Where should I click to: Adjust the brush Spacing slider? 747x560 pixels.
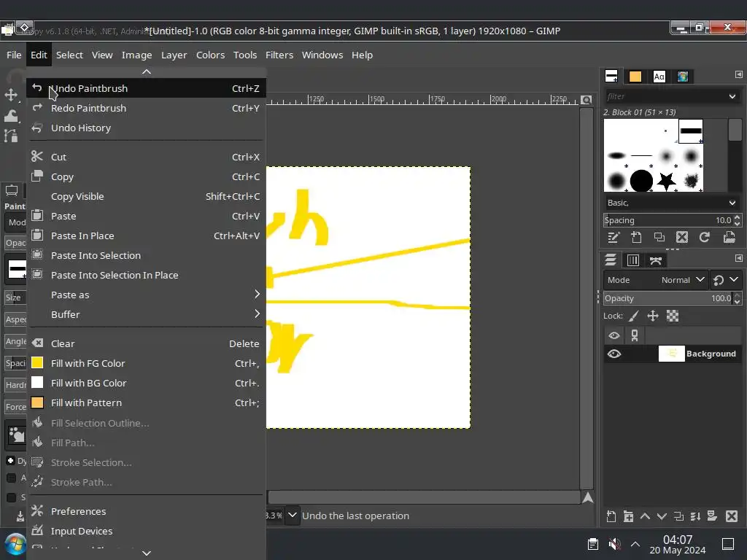point(672,220)
